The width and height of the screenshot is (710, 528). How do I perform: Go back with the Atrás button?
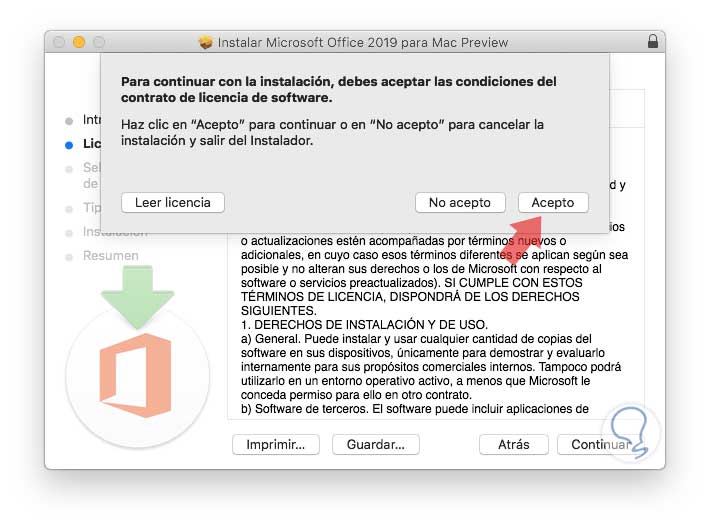(513, 444)
